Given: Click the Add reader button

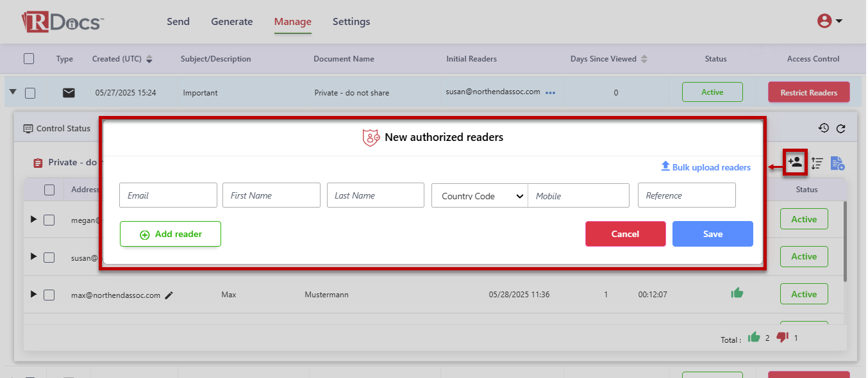Looking at the screenshot, I should tap(171, 234).
